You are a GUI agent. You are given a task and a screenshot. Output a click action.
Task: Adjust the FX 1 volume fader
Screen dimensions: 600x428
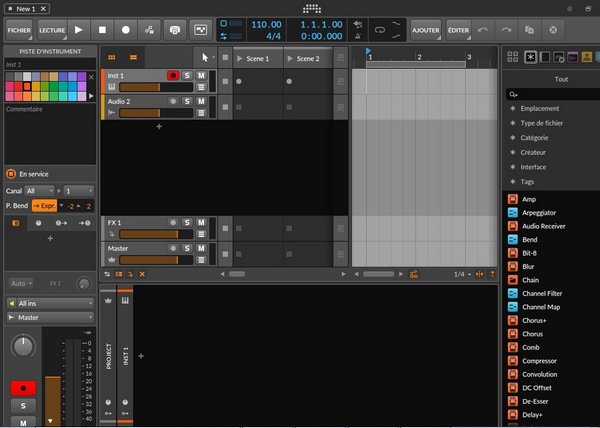156,234
